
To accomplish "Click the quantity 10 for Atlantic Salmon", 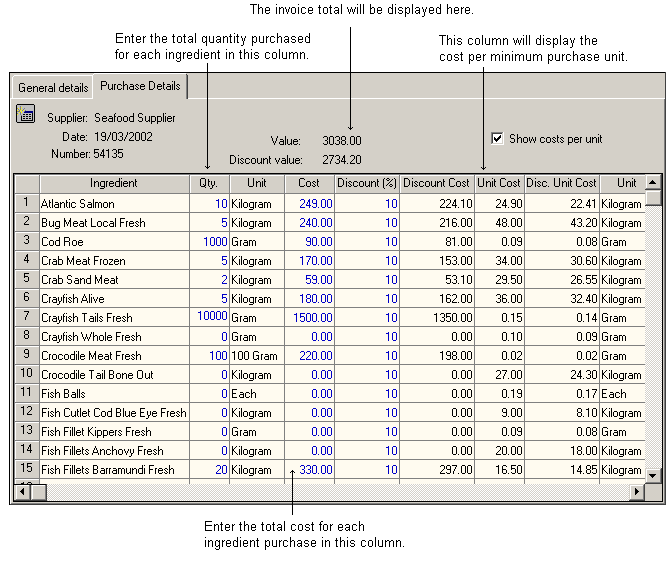I will [x=209, y=204].
